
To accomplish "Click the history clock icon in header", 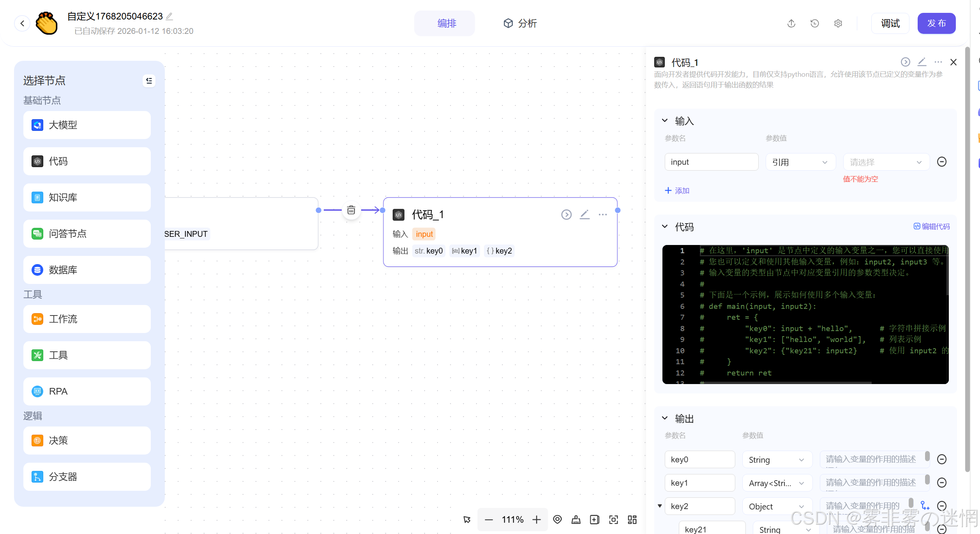I will (x=814, y=23).
